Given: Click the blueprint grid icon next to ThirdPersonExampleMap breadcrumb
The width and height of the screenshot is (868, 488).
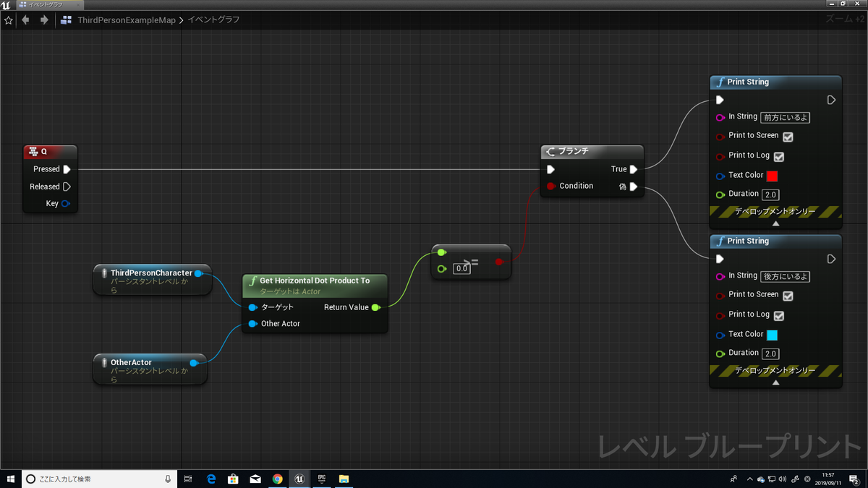Looking at the screenshot, I should [66, 20].
